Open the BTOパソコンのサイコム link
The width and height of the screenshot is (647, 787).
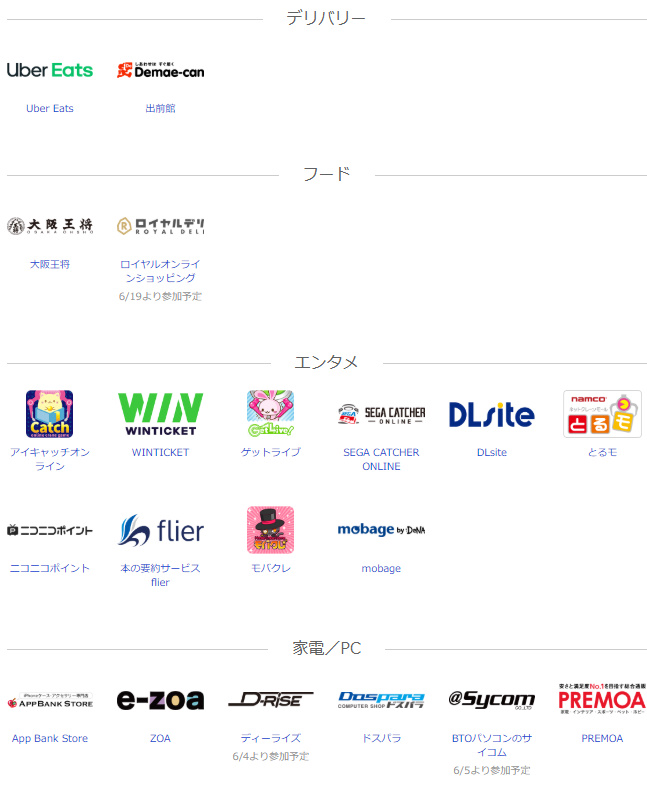click(491, 745)
